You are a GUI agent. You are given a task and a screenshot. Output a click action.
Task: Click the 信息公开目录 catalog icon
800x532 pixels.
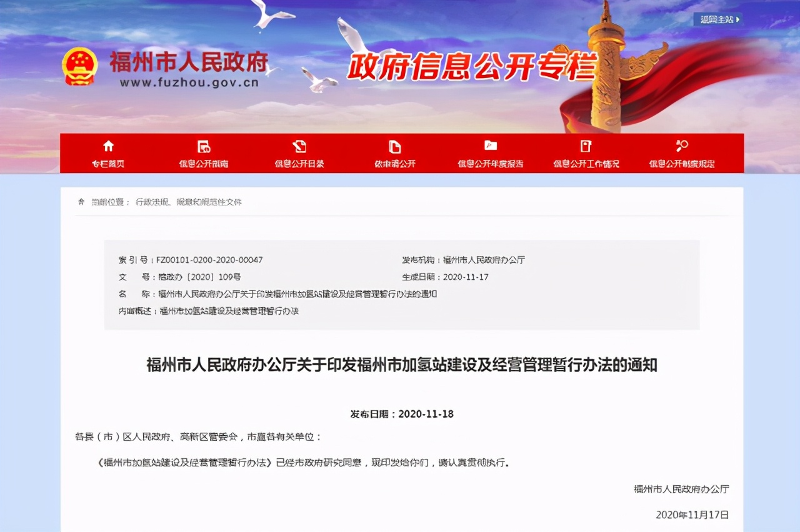[299, 147]
